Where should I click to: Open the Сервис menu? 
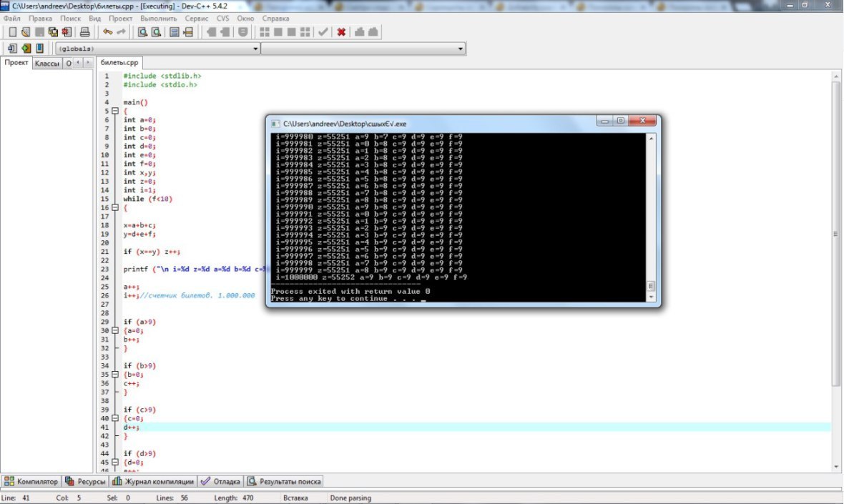click(197, 18)
